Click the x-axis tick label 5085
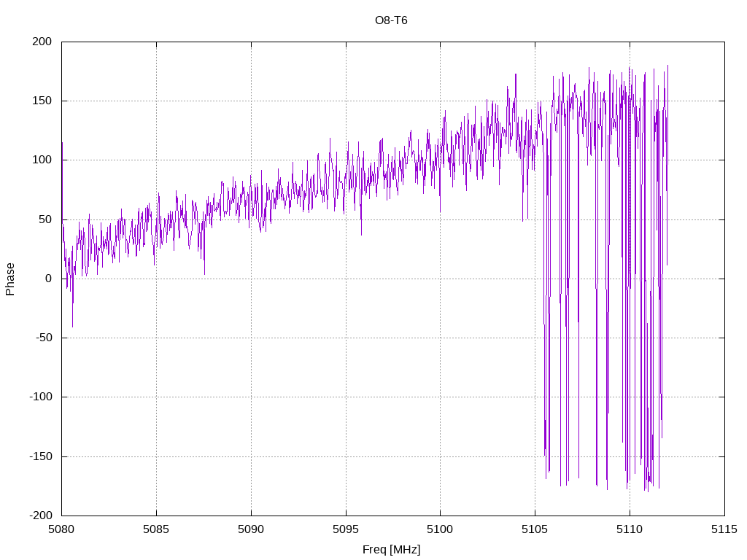 tap(156, 529)
